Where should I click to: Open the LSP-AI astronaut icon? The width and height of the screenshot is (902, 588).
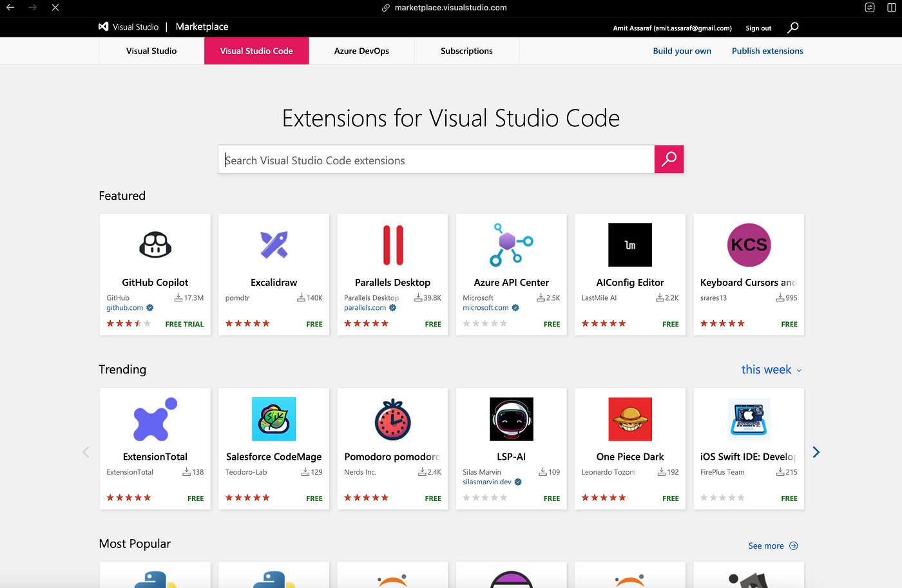pyautogui.click(x=512, y=419)
